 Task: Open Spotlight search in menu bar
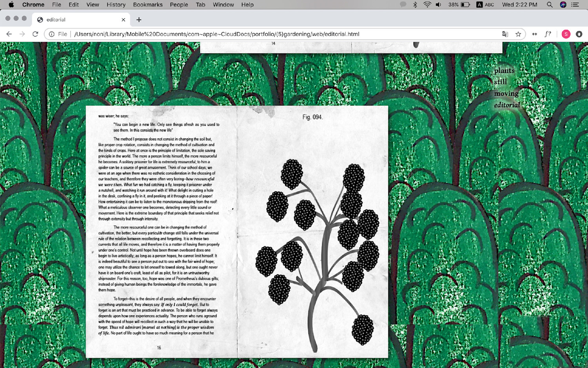tap(550, 5)
